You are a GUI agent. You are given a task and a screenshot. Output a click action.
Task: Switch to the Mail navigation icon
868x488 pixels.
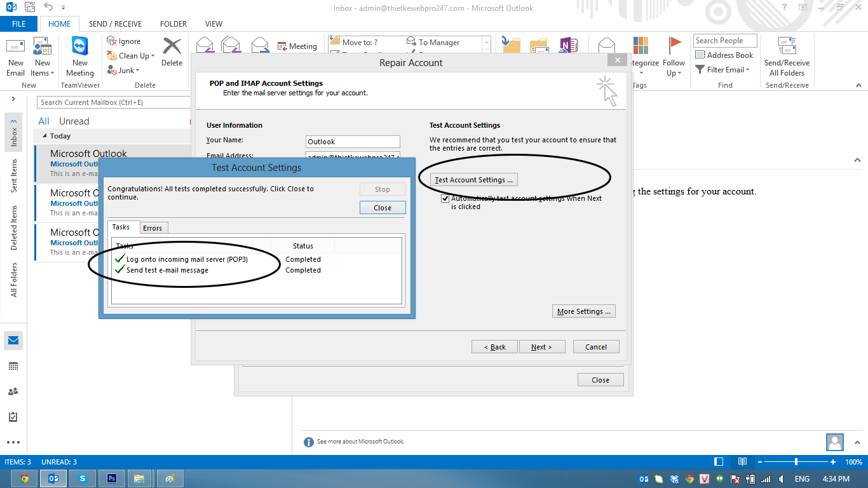pyautogui.click(x=13, y=341)
